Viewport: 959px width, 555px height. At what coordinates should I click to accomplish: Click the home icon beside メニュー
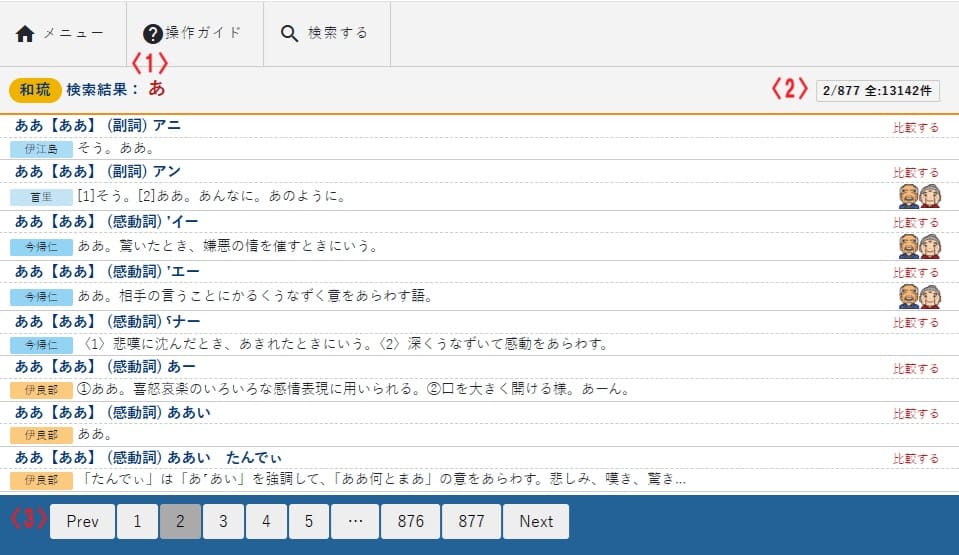click(25, 34)
